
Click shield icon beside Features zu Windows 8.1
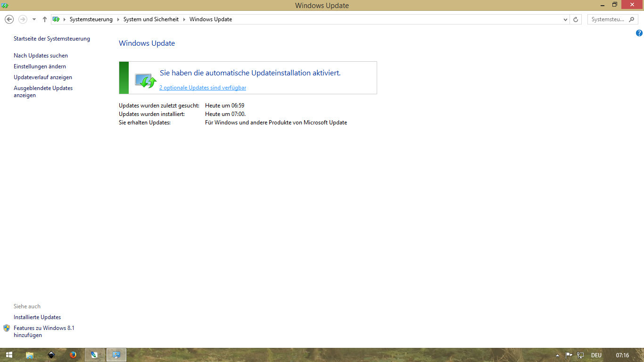7,328
